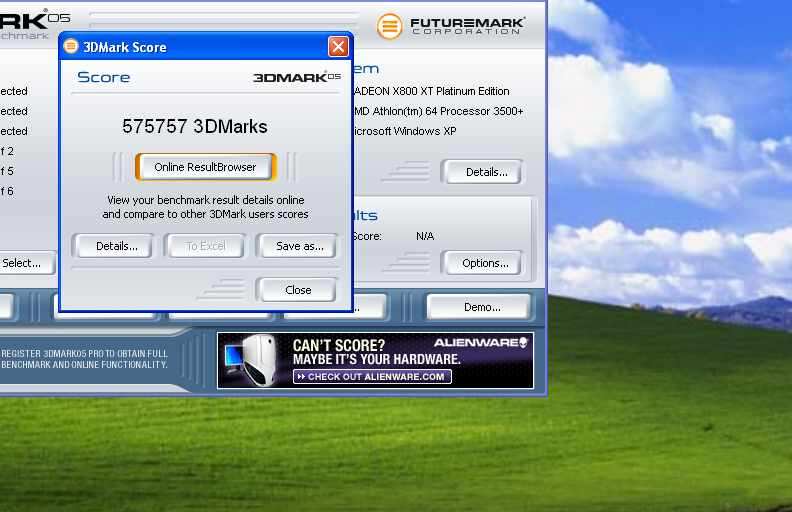The height and width of the screenshot is (512, 792).
Task: Click the Register 3DMark05 Pro notice text
Action: [x=84, y=359]
